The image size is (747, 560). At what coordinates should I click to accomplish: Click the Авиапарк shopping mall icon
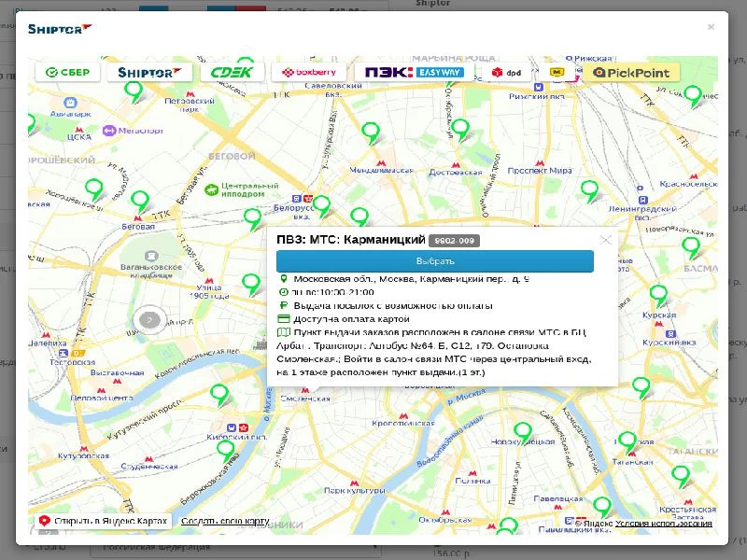click(70, 102)
